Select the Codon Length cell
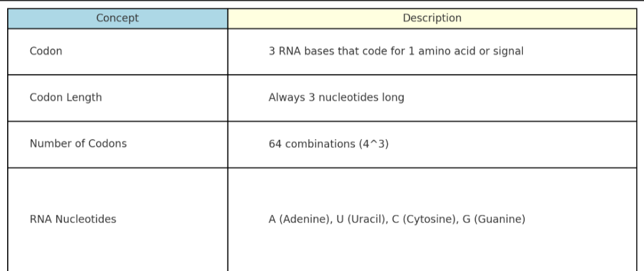Screen dimensions: 644x271 coord(66,98)
